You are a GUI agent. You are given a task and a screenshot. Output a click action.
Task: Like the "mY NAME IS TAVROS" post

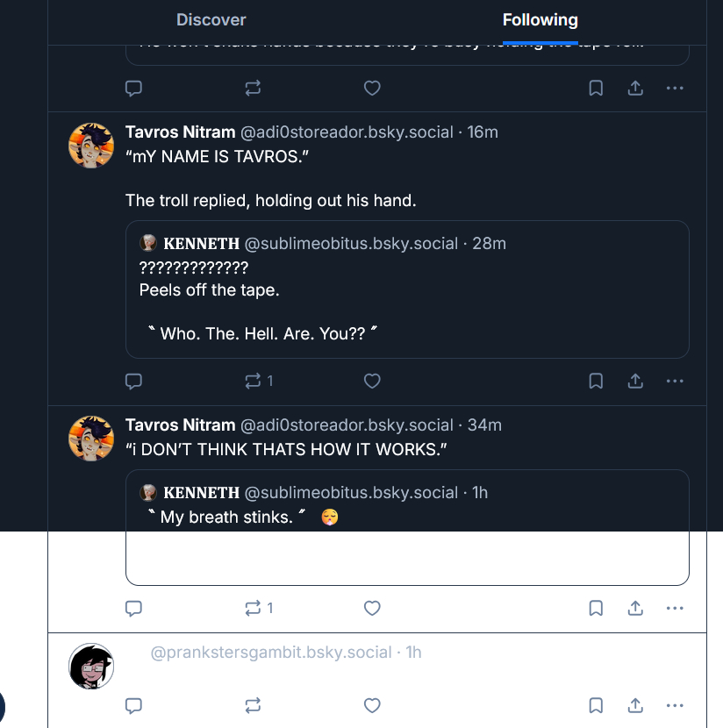[372, 381]
